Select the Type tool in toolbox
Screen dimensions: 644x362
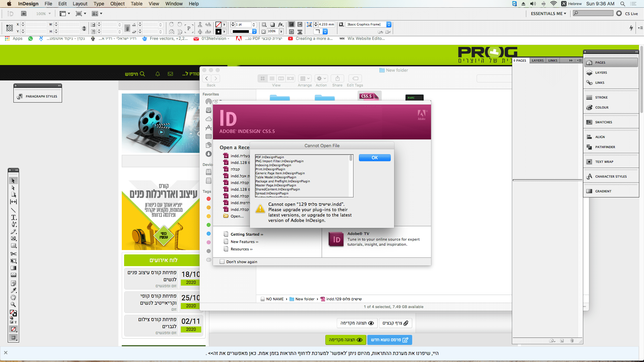[13, 217]
